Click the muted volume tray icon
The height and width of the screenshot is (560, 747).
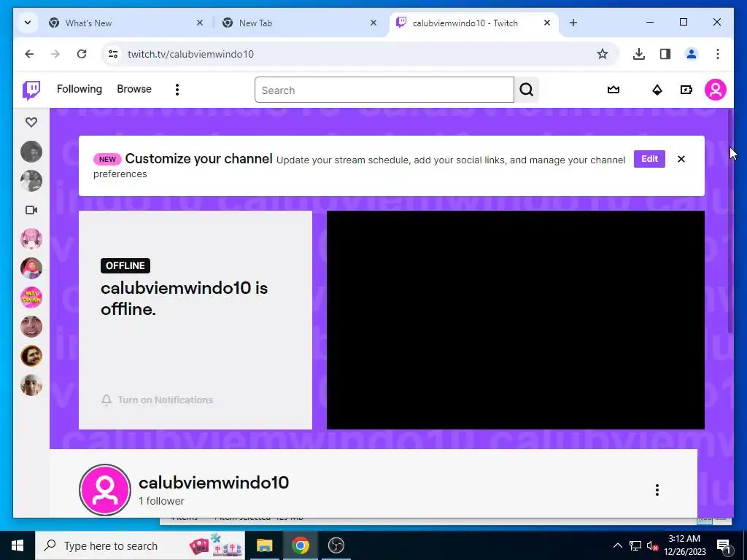coord(652,545)
